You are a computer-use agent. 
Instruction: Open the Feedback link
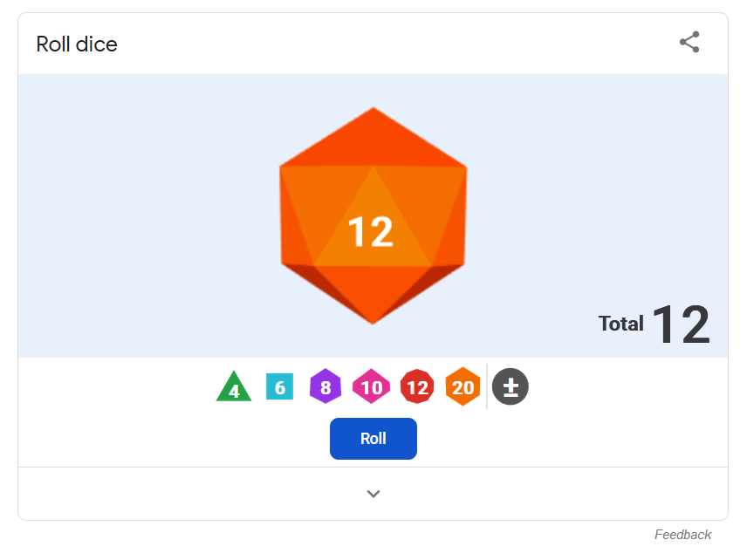click(x=682, y=535)
